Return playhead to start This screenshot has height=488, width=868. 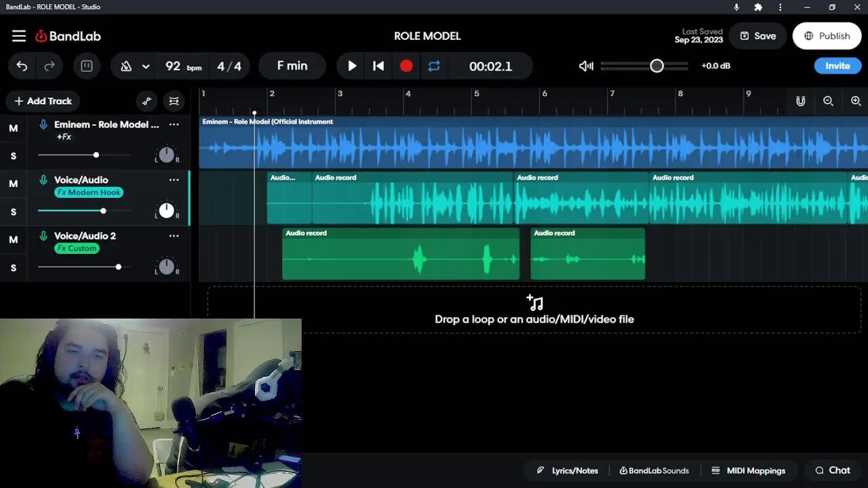tap(378, 66)
